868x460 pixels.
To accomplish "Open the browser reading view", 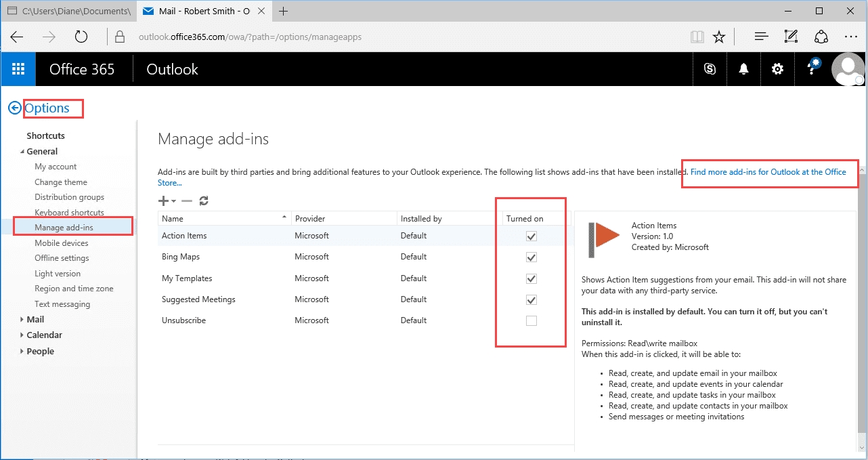I will (x=697, y=37).
